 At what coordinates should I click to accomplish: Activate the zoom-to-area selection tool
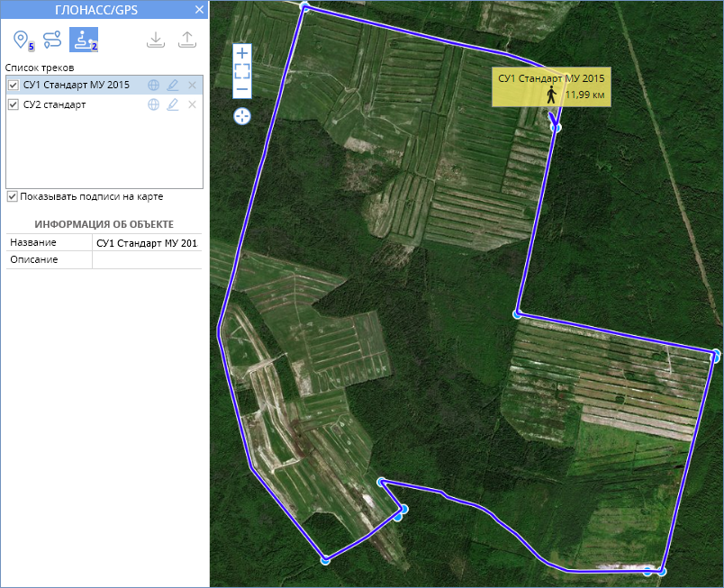coord(242,71)
